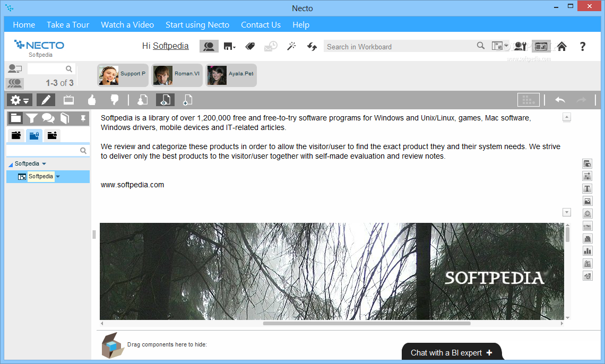Open the user administration wrench icon
Image resolution: width=605 pixels, height=364 pixels.
pos(520,46)
